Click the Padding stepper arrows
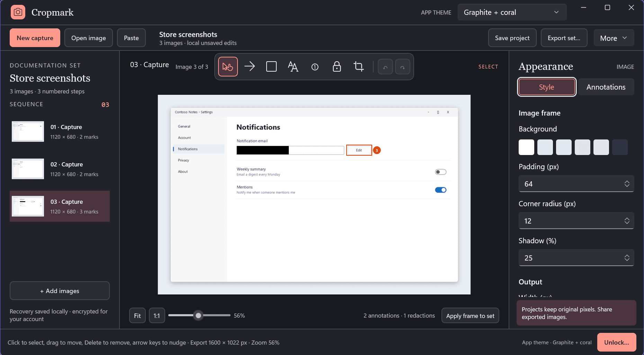This screenshot has height=355, width=644. tap(627, 184)
